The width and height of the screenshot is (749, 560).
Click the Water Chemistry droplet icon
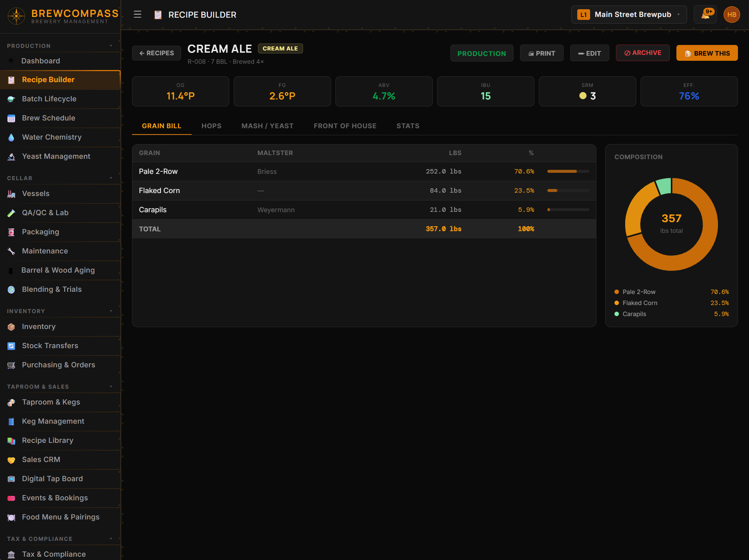(11, 137)
